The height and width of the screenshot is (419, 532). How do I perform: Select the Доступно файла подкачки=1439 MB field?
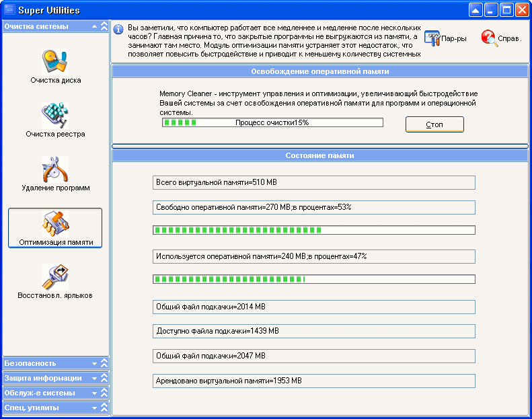(314, 331)
